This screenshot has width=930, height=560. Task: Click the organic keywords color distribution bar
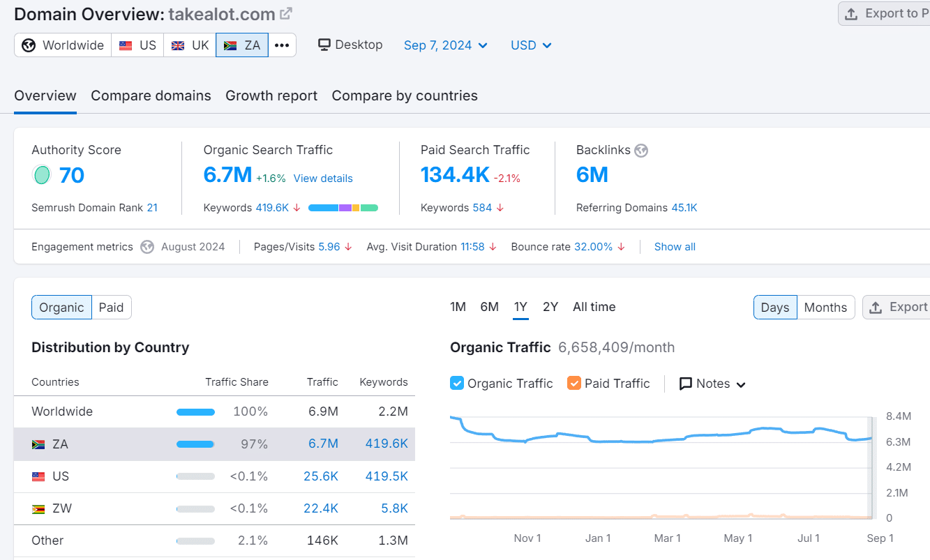pyautogui.click(x=343, y=208)
